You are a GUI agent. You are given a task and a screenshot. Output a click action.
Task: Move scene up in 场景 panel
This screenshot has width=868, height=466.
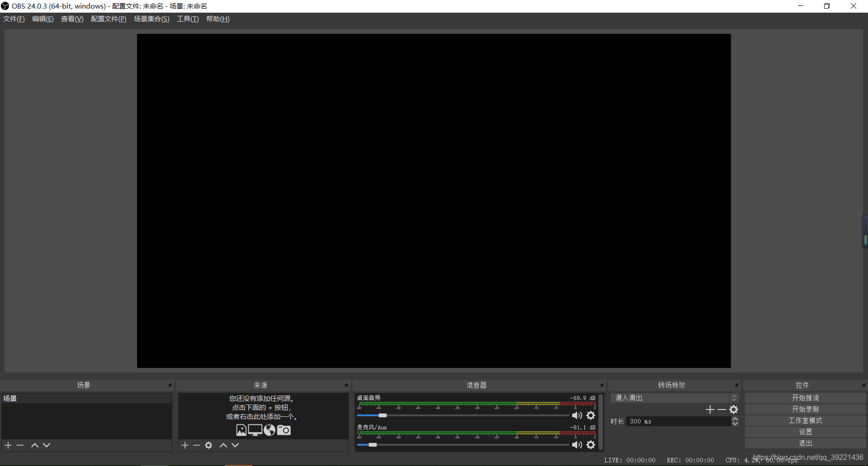[35, 445]
